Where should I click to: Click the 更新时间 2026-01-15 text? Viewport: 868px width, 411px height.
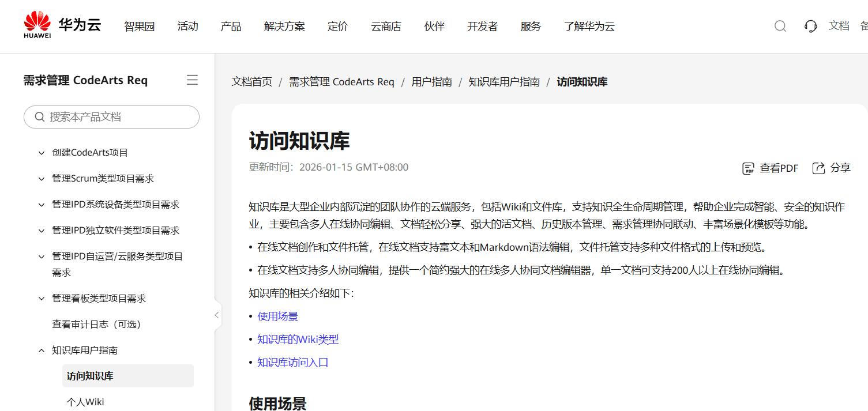coord(329,168)
